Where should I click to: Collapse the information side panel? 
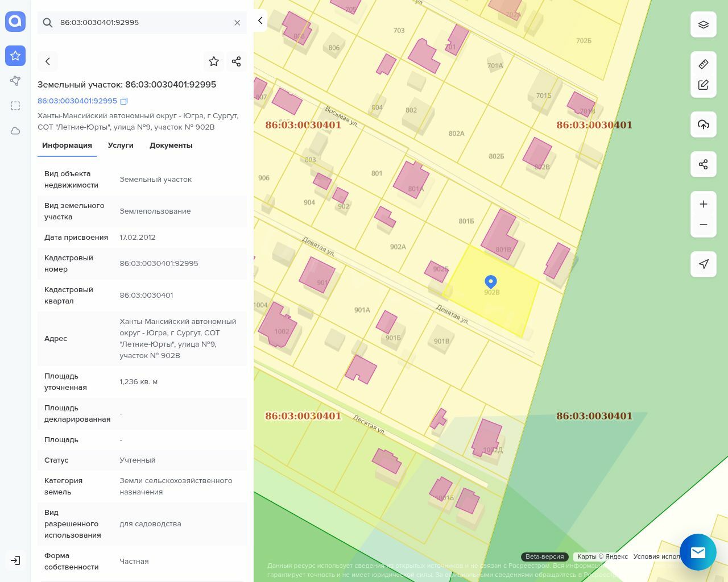[260, 21]
